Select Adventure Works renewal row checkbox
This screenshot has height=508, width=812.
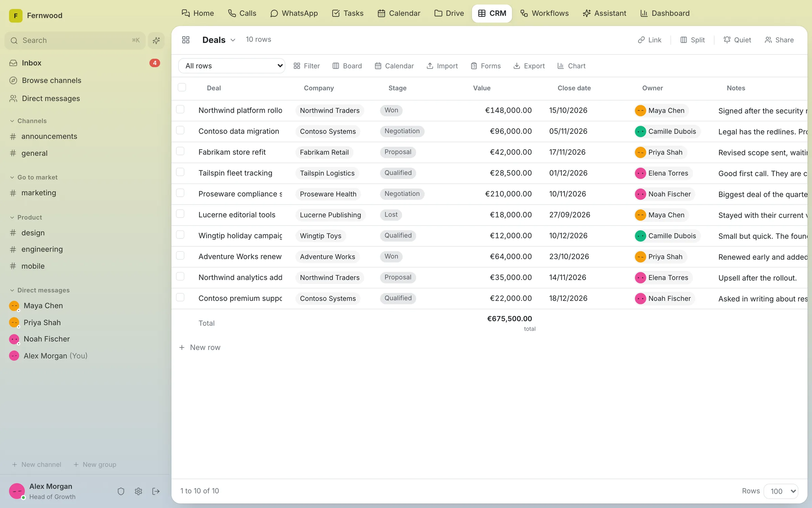click(x=180, y=256)
